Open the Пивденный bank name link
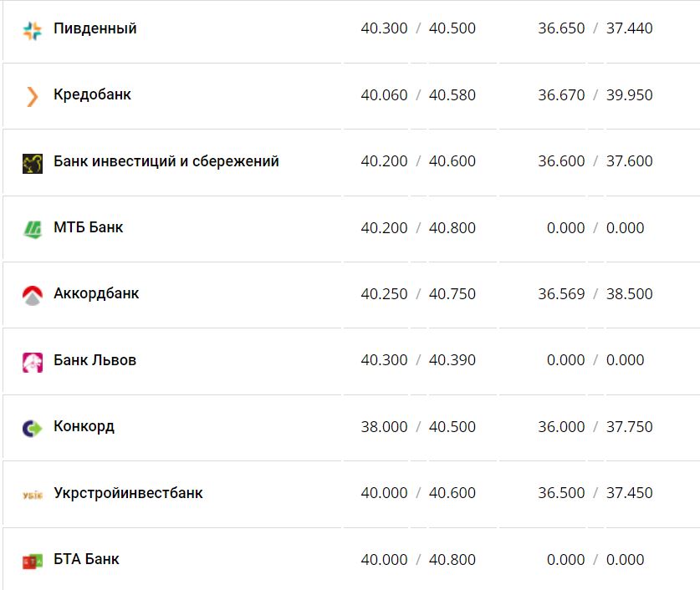The height and width of the screenshot is (590, 700). pyautogui.click(x=95, y=28)
